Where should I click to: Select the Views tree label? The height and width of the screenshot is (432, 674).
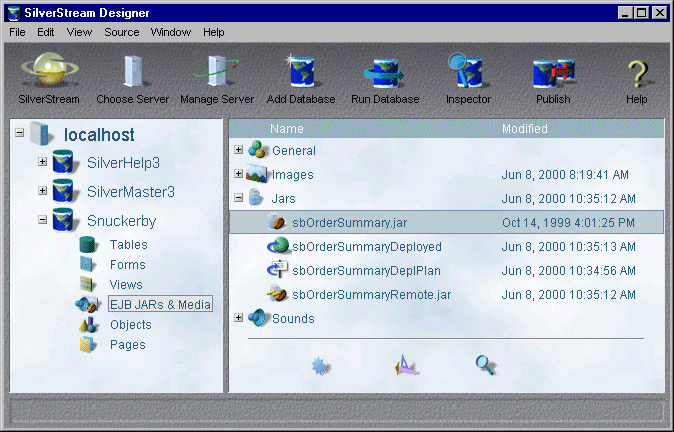click(126, 285)
